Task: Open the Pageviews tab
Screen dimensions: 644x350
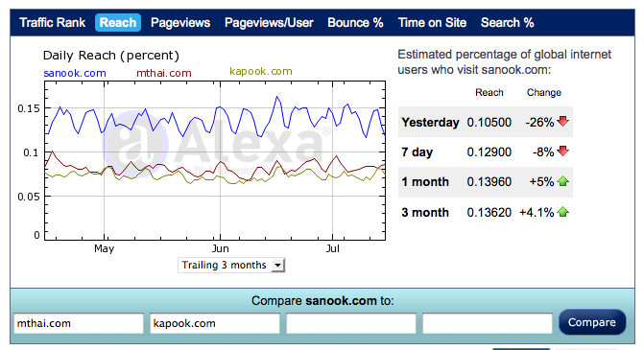Action: pos(180,23)
